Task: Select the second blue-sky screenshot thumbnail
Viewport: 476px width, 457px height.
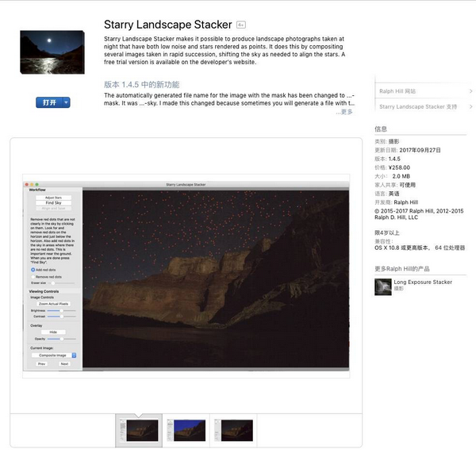Action: 186,430
